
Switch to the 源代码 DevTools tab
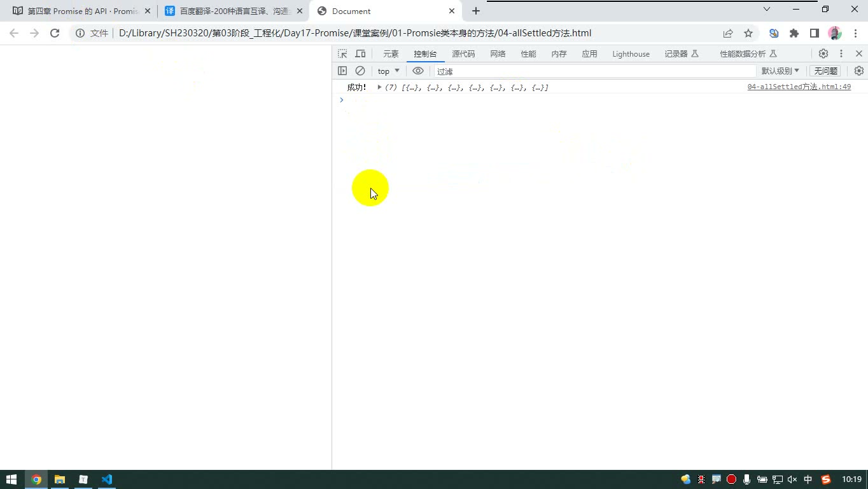[463, 54]
